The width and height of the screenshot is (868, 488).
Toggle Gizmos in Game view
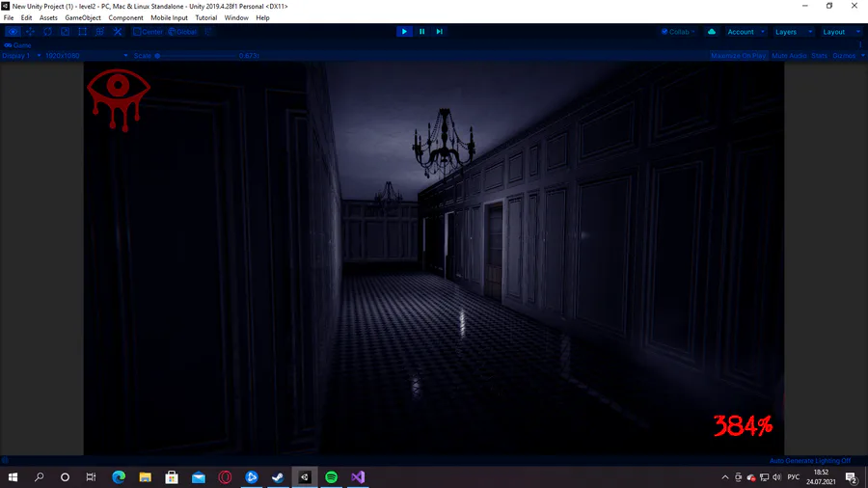(844, 55)
